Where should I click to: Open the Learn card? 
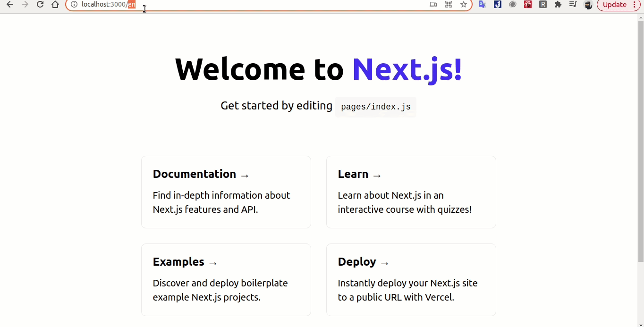(x=411, y=192)
